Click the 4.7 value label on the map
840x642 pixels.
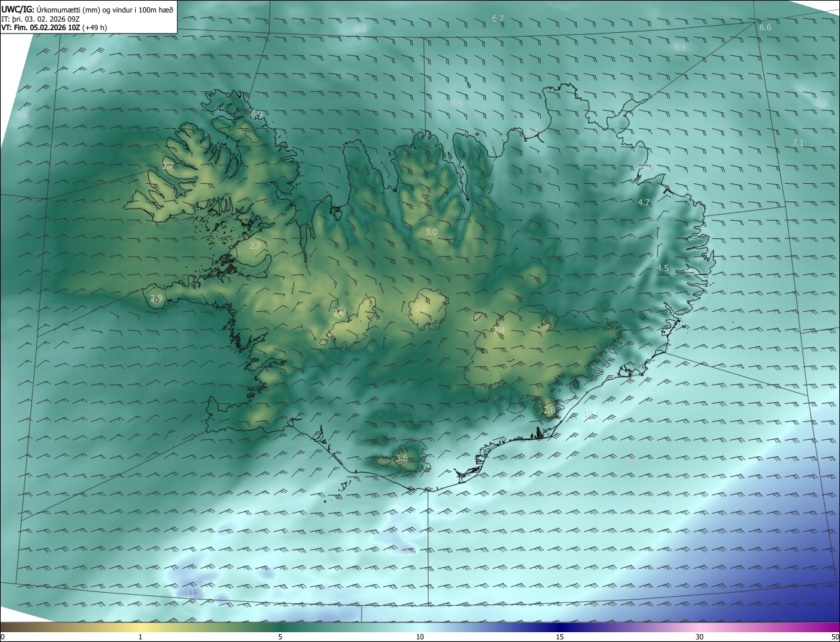(644, 203)
